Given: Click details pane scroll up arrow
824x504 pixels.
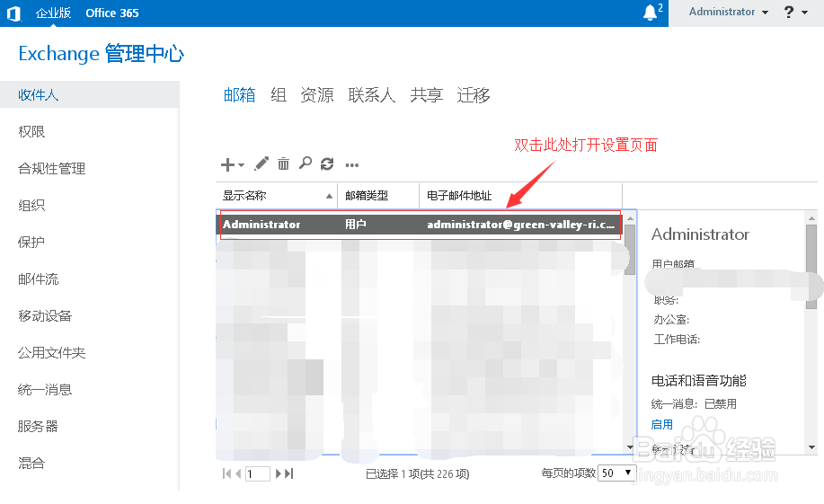Looking at the screenshot, I should [x=811, y=217].
